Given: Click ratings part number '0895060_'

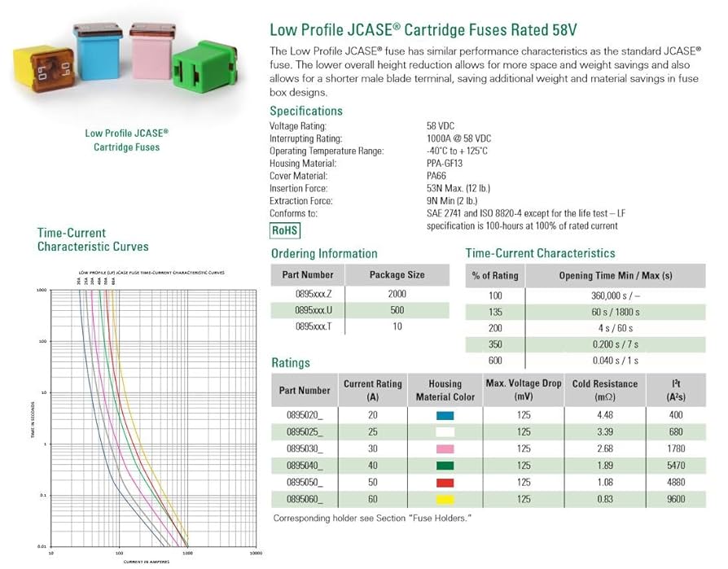Looking at the screenshot, I should [x=305, y=499].
